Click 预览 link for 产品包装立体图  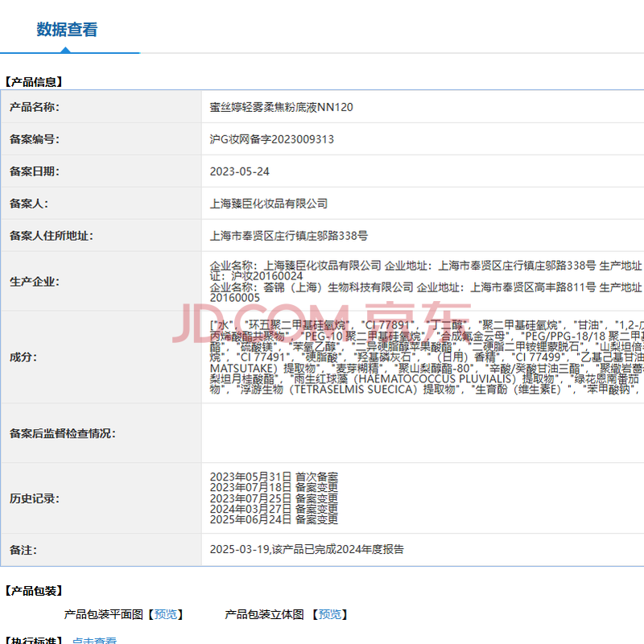point(329,614)
